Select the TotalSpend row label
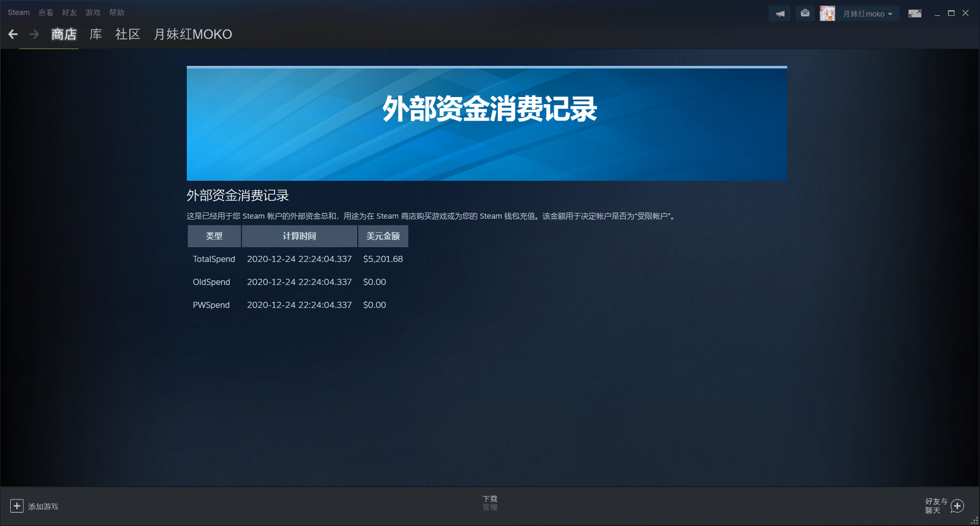The width and height of the screenshot is (980, 526). (214, 259)
